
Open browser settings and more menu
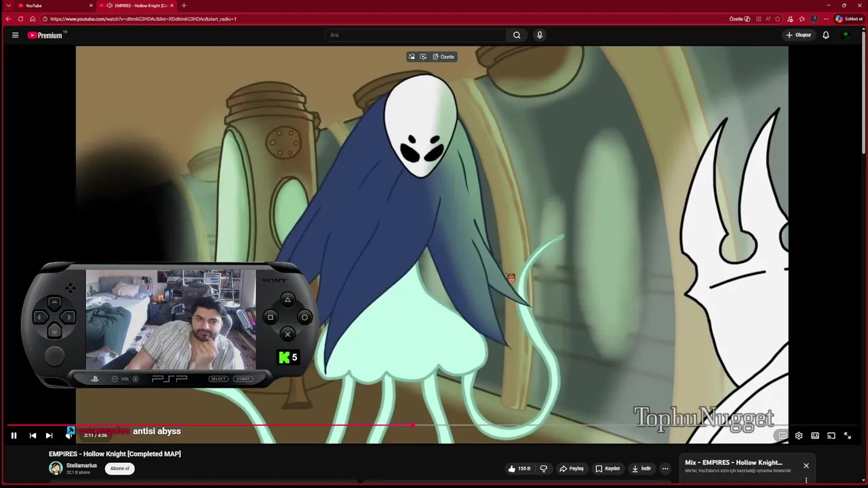pos(826,19)
